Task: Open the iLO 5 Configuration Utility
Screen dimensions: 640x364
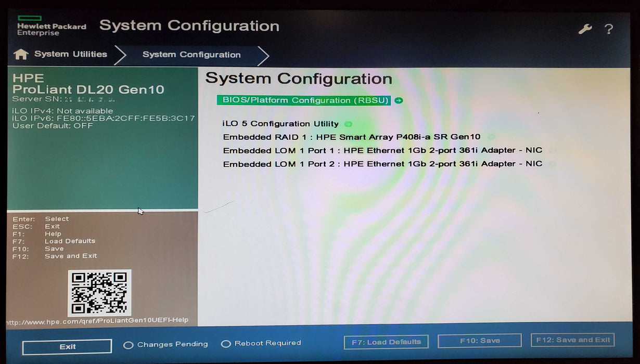Action: tap(281, 124)
